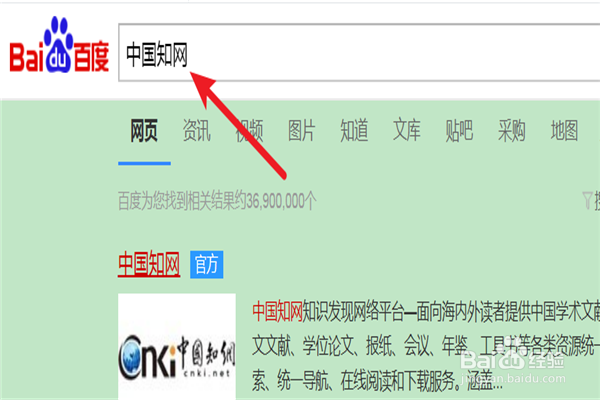Switch to the 采购 tab
This screenshot has width=600, height=400.
pyautogui.click(x=512, y=130)
